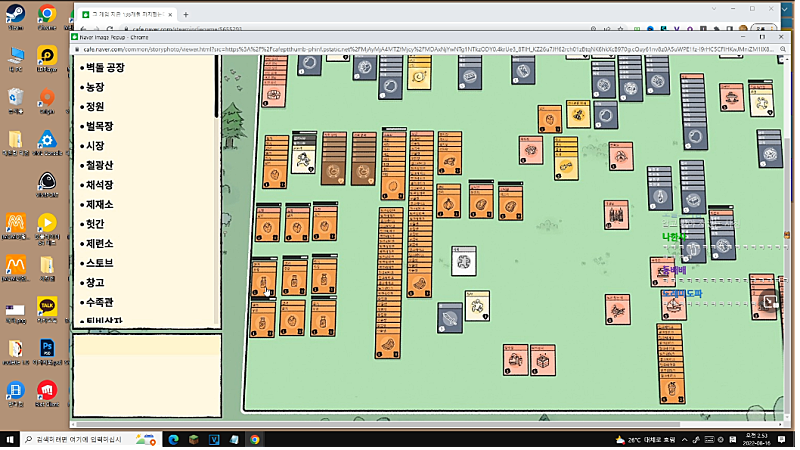800x450 pixels.
Task: Click the Chrome icon in the taskbar
Action: click(254, 439)
